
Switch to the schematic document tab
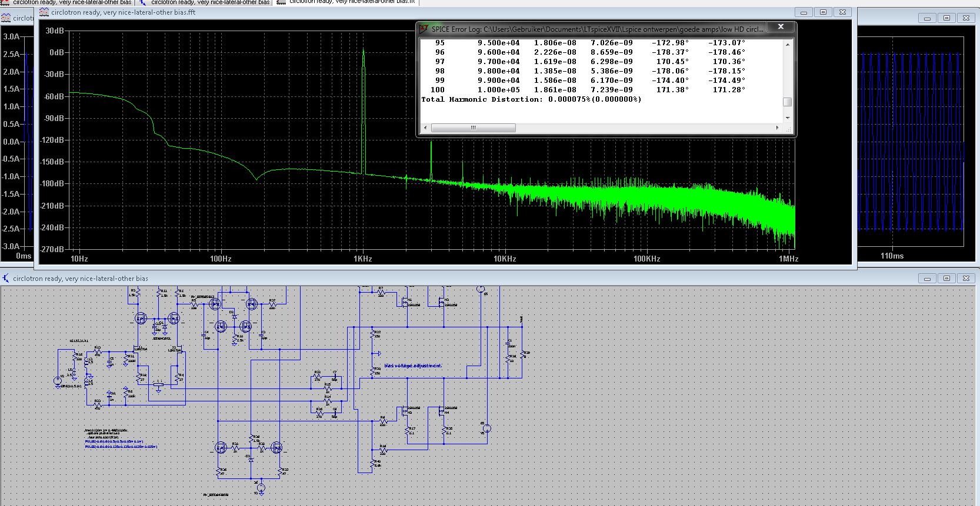(205, 2)
